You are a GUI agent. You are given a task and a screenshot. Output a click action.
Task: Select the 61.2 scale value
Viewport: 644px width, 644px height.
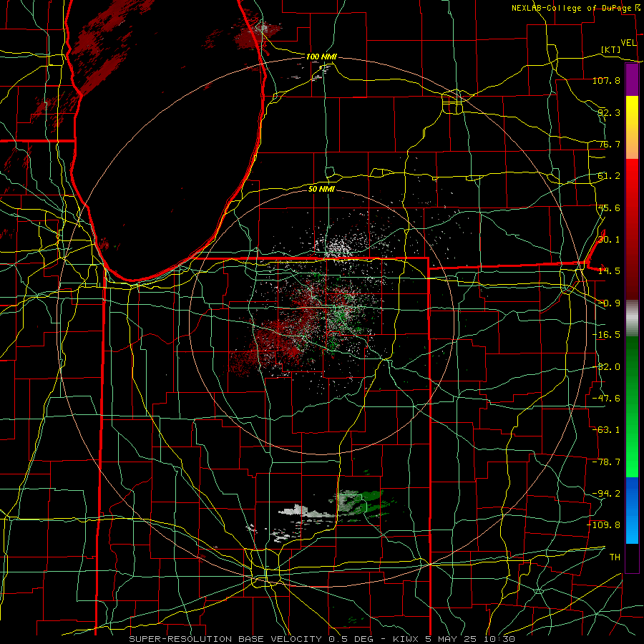[609, 176]
